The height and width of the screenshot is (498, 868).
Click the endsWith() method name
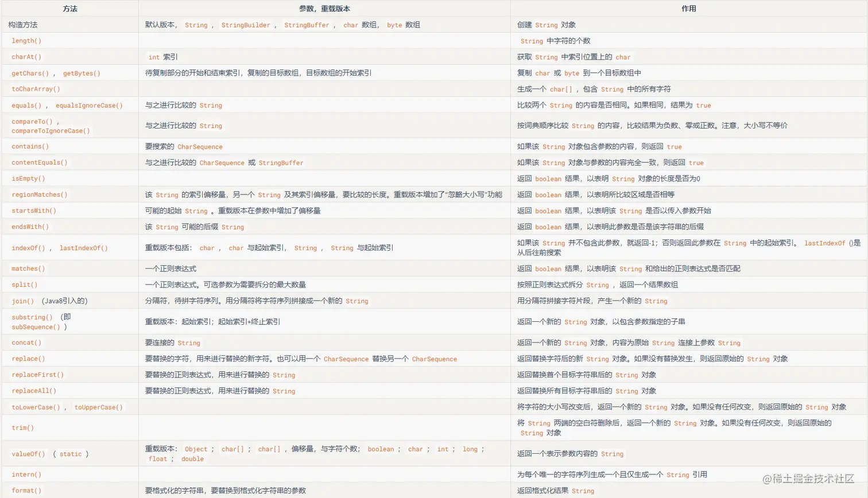click(x=30, y=227)
